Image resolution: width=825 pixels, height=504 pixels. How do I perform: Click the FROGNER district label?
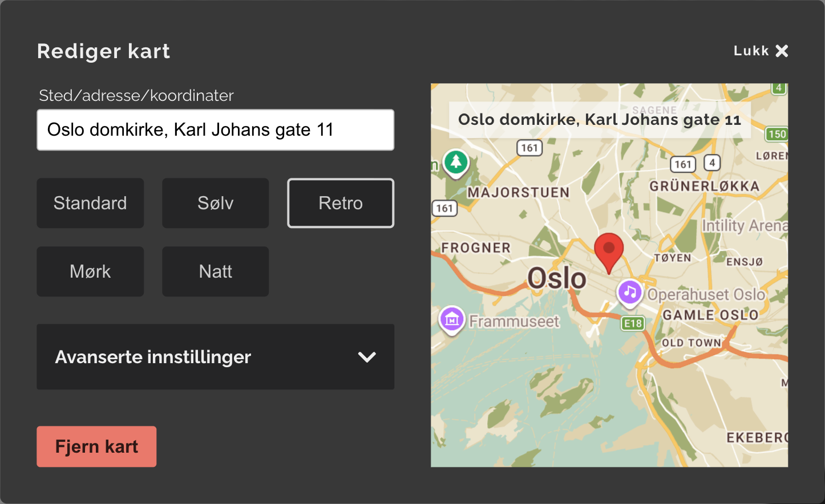tap(476, 248)
